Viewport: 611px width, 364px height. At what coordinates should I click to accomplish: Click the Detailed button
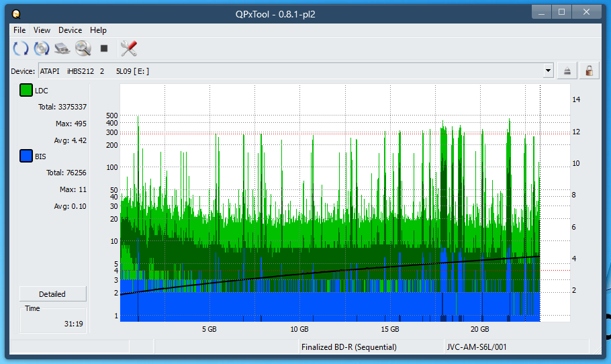coord(52,294)
